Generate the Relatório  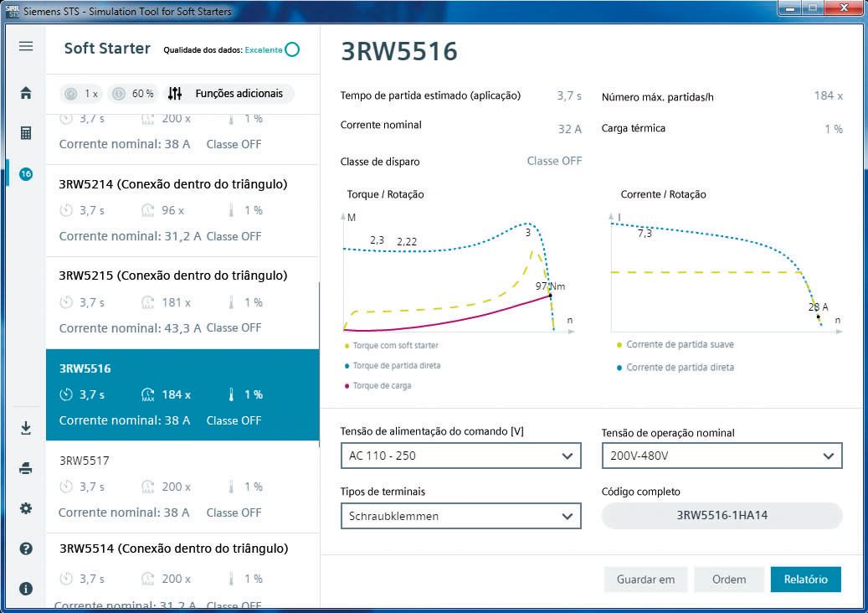(805, 579)
